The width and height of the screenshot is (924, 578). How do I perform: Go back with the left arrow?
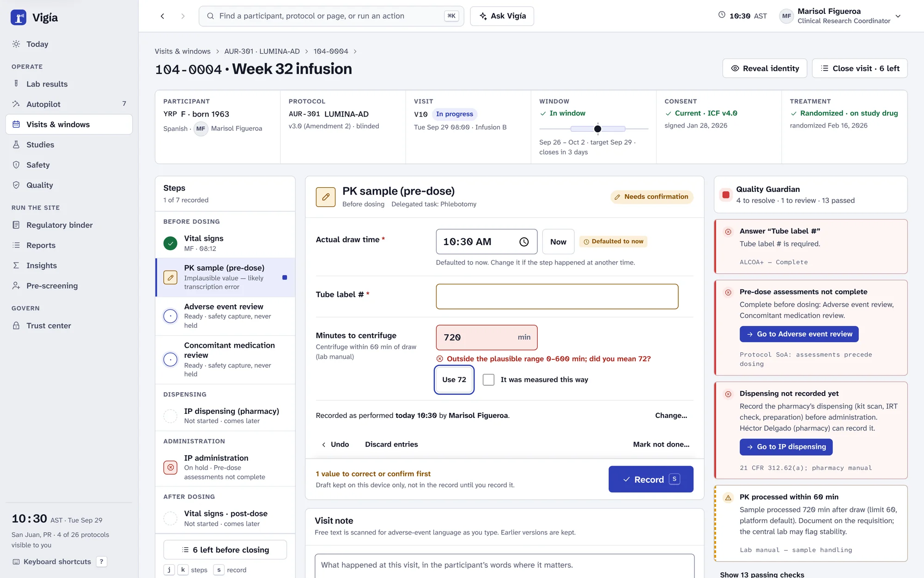tap(163, 16)
